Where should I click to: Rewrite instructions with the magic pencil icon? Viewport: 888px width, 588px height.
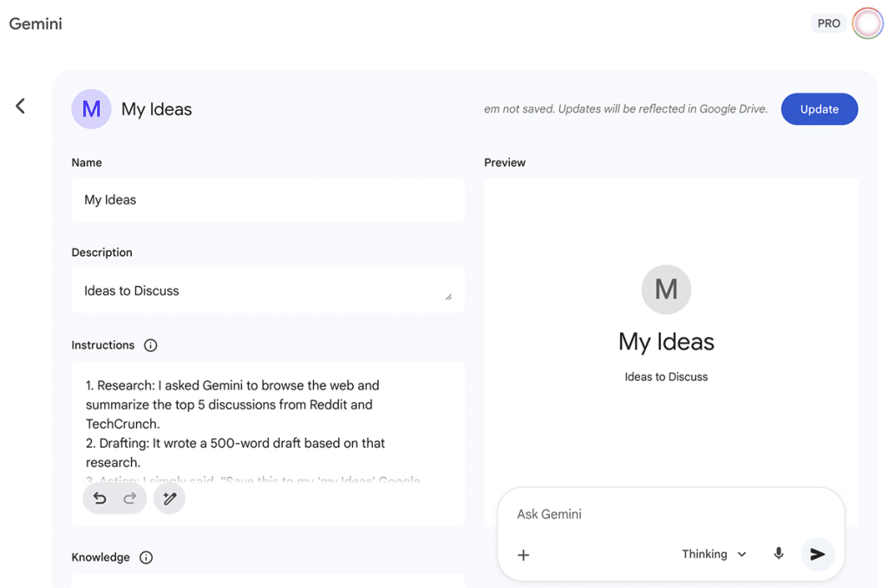[x=170, y=499]
